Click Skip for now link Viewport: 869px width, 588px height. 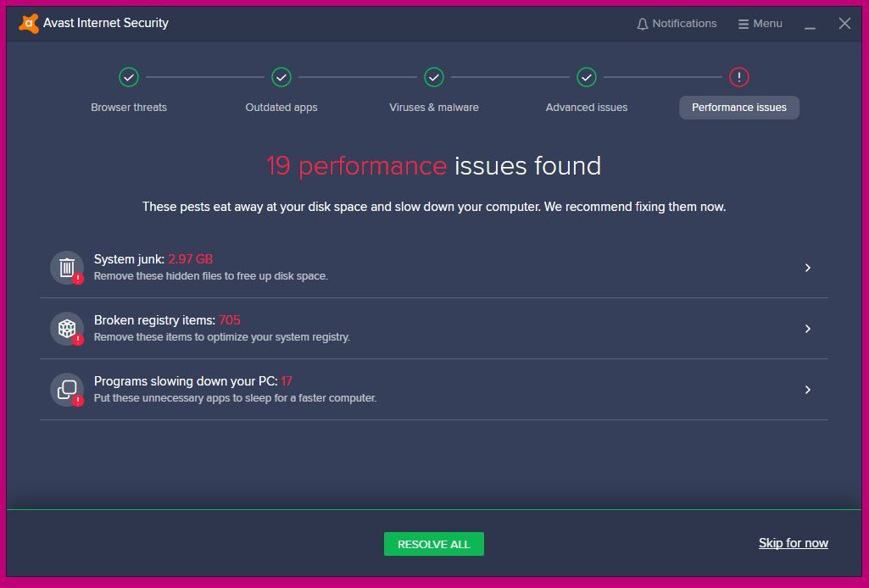point(793,543)
